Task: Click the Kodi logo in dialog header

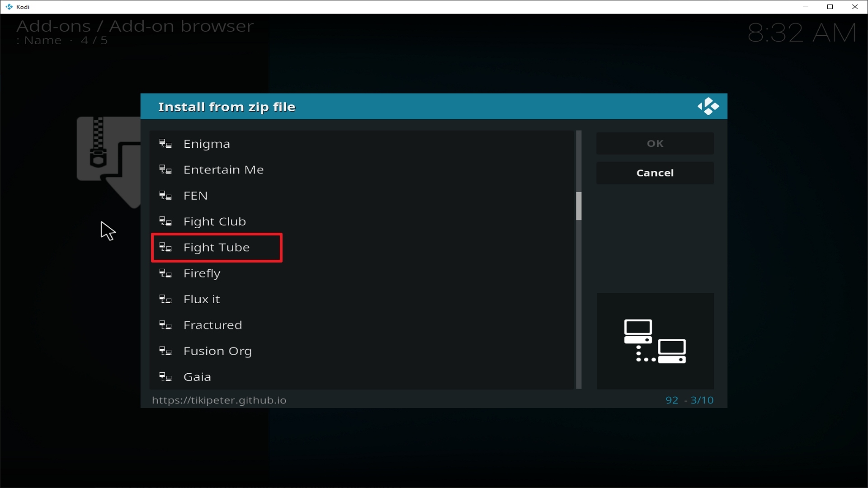Action: coord(708,107)
